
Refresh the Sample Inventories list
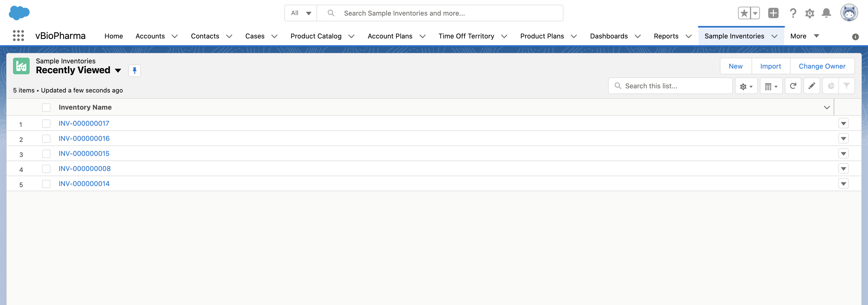[x=793, y=86]
